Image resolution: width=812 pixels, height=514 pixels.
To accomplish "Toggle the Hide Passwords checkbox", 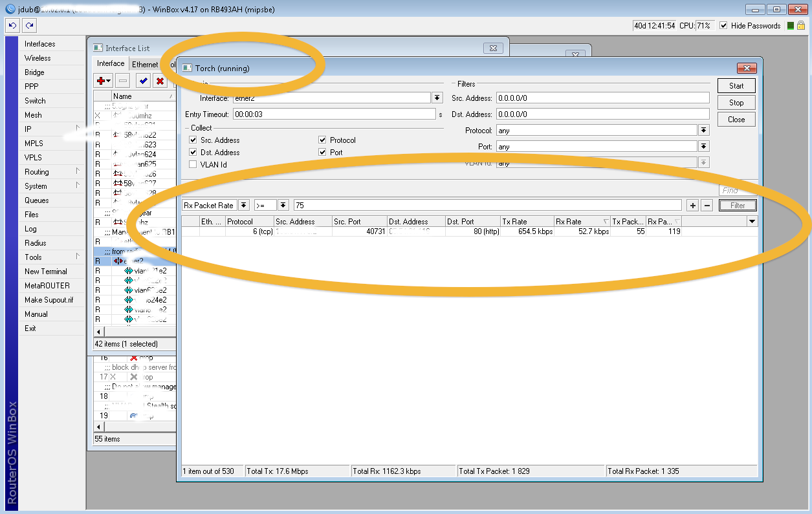I will (723, 26).
